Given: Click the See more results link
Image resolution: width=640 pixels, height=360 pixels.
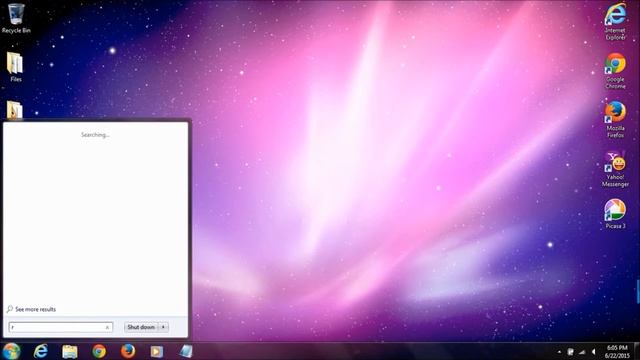Looking at the screenshot, I should click(36, 309).
